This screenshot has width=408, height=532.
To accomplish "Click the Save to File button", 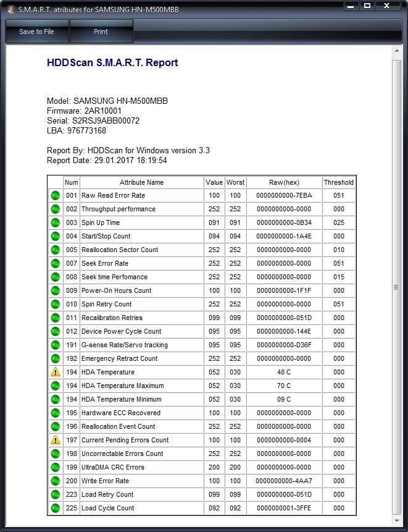I will pyautogui.click(x=36, y=32).
